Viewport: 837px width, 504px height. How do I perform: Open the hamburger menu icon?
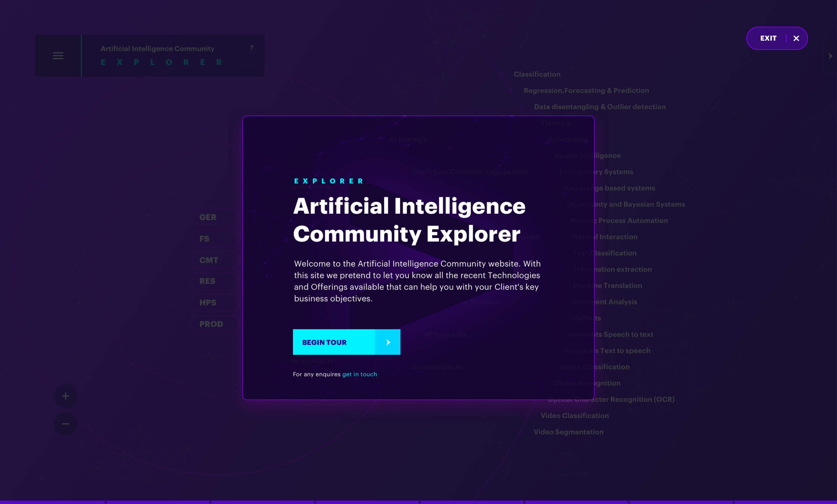58,56
